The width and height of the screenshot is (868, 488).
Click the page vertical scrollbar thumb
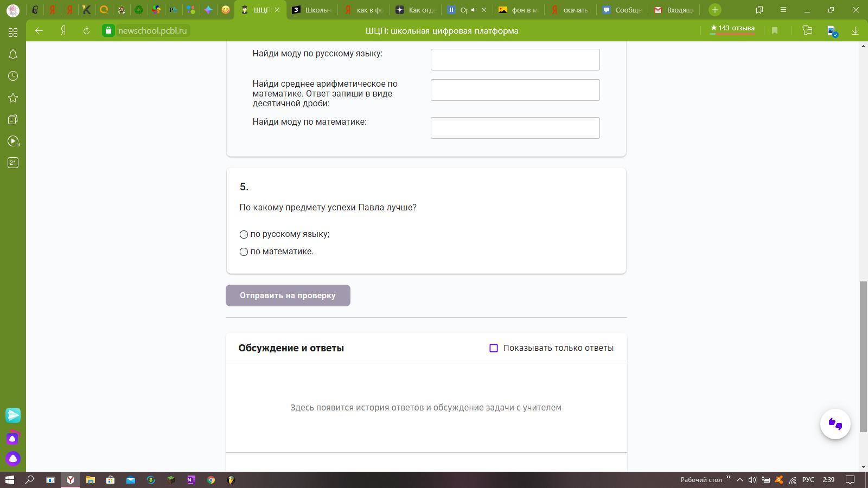(863, 357)
